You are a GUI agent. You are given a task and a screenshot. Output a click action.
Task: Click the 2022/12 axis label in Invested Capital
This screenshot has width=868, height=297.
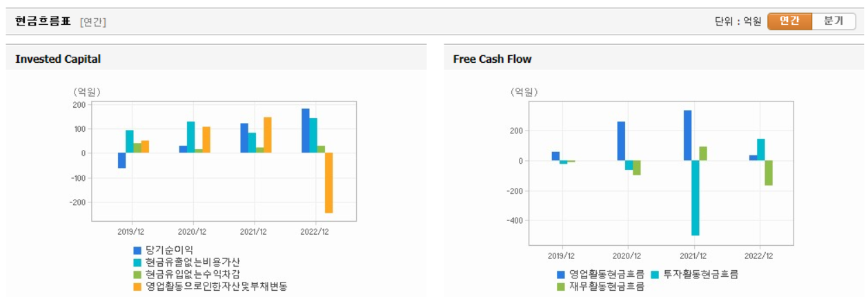click(315, 231)
